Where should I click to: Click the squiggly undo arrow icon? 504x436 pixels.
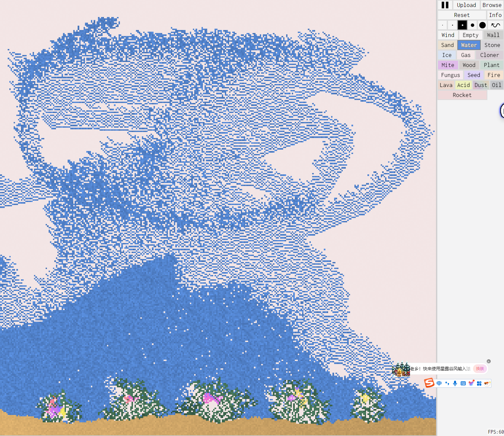pyautogui.click(x=495, y=25)
